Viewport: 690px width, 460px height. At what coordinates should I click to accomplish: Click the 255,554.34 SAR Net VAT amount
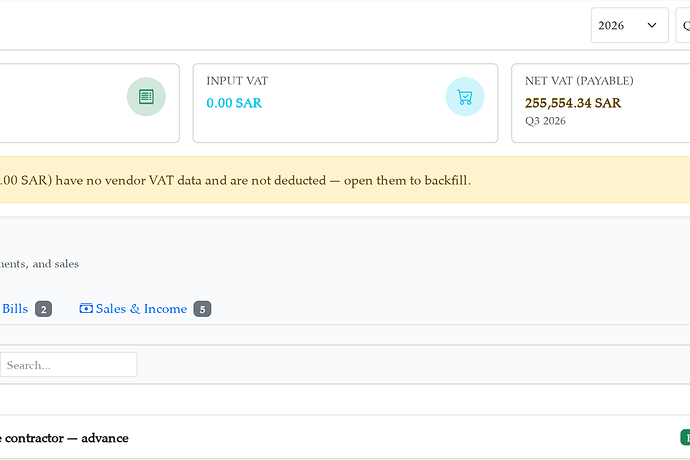pos(573,103)
